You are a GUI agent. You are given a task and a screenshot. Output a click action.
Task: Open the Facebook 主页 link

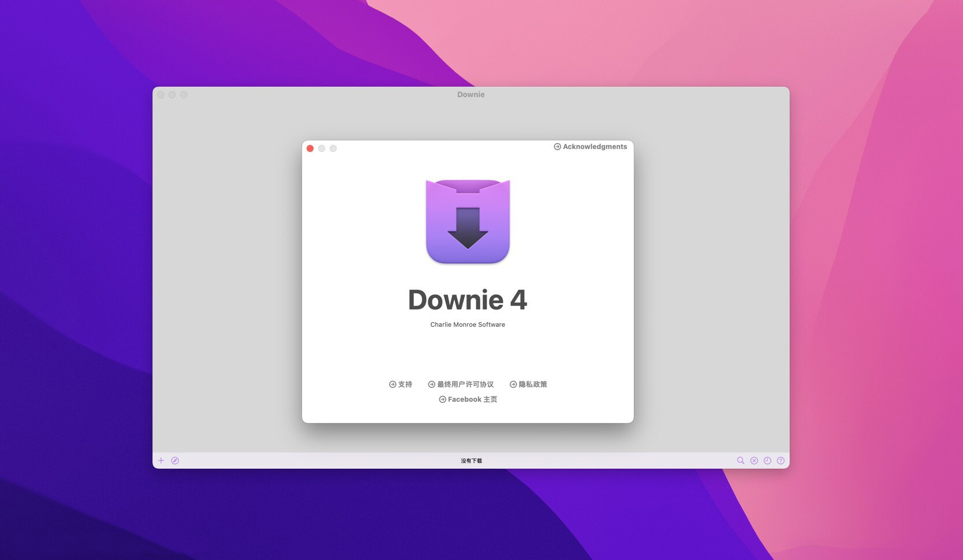468,400
